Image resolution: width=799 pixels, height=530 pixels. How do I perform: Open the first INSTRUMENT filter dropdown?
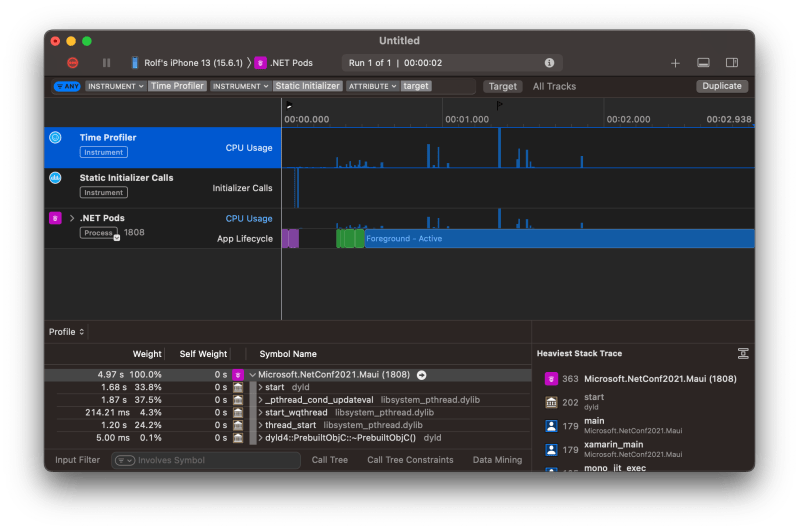pos(116,86)
